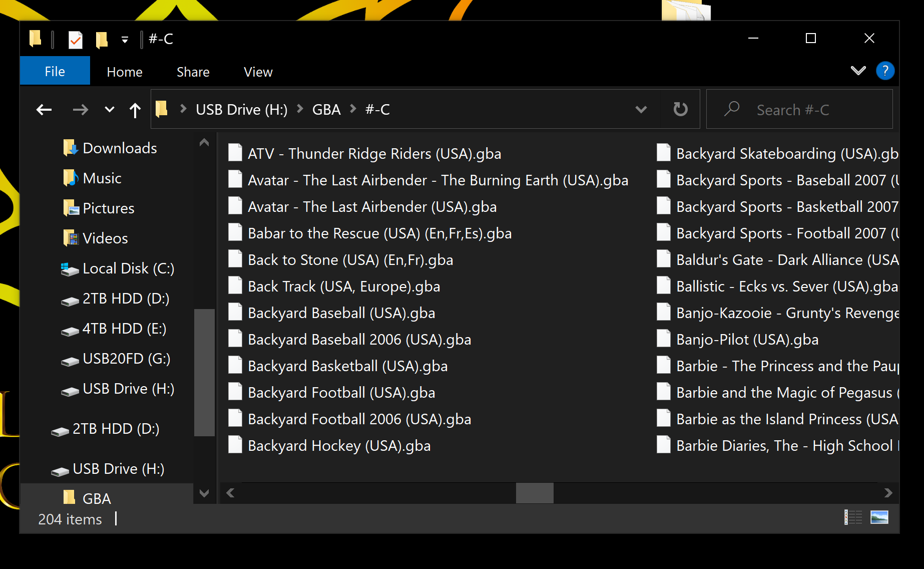The height and width of the screenshot is (569, 924).
Task: Switch to the Share ribbon tab
Action: [x=193, y=72]
